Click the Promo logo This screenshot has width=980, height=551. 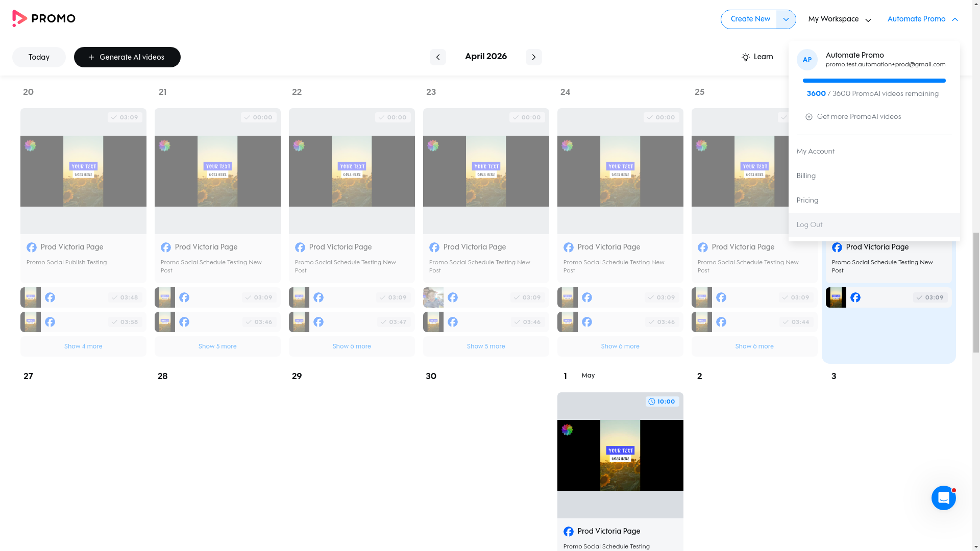pos(44,18)
